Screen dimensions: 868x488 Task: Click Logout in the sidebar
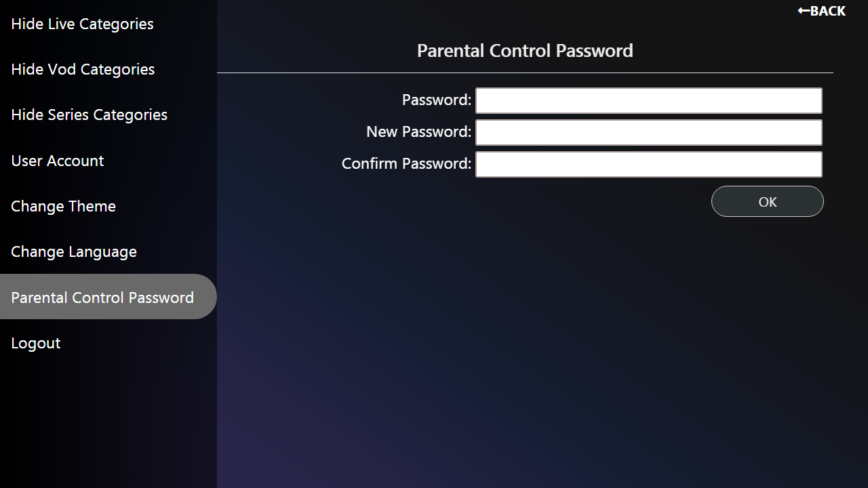pos(36,343)
